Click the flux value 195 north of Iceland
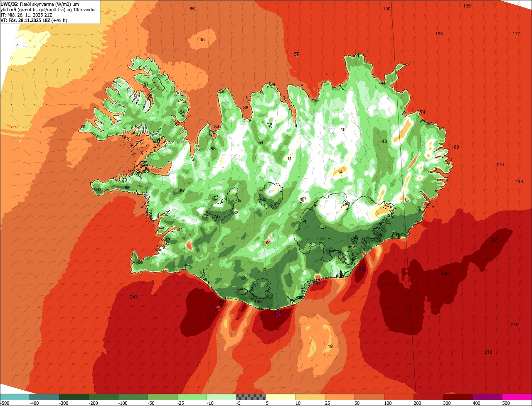 439,34
